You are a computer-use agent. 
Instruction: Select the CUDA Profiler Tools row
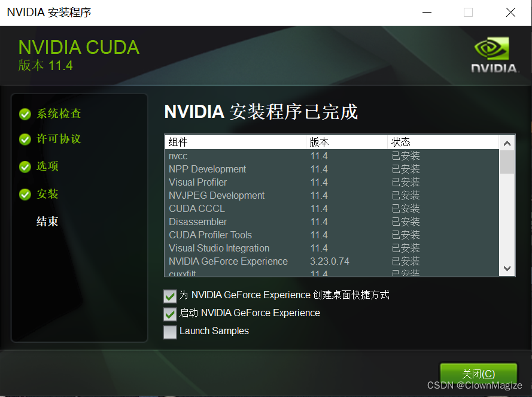click(332, 235)
